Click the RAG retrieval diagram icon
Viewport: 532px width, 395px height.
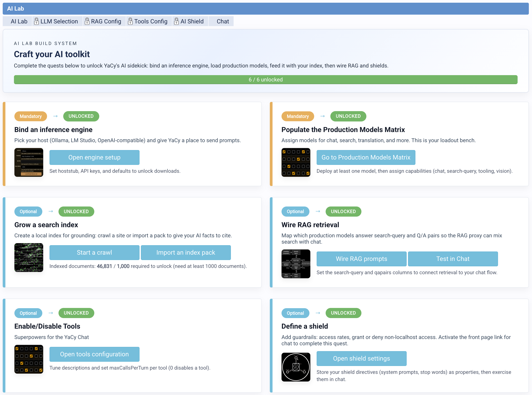296,264
